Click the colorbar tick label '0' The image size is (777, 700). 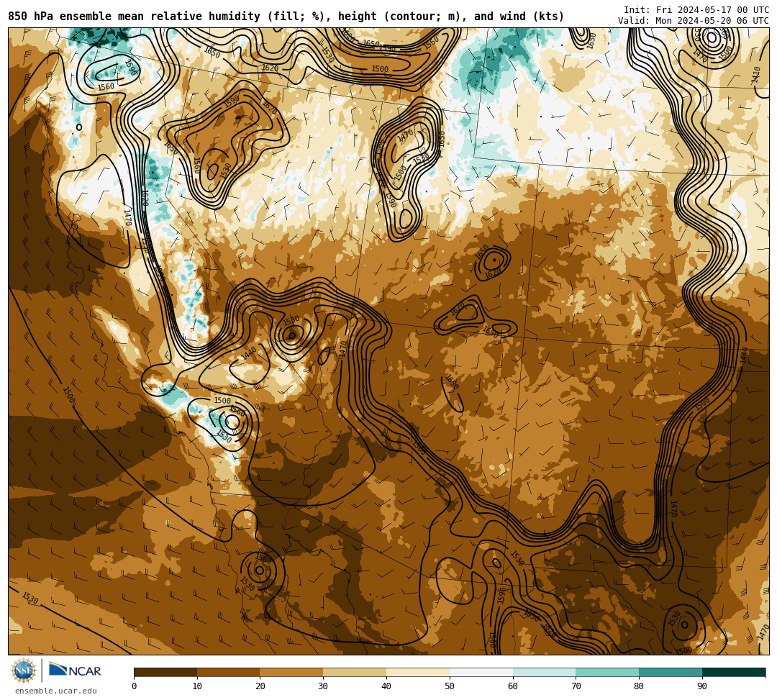coord(135,686)
